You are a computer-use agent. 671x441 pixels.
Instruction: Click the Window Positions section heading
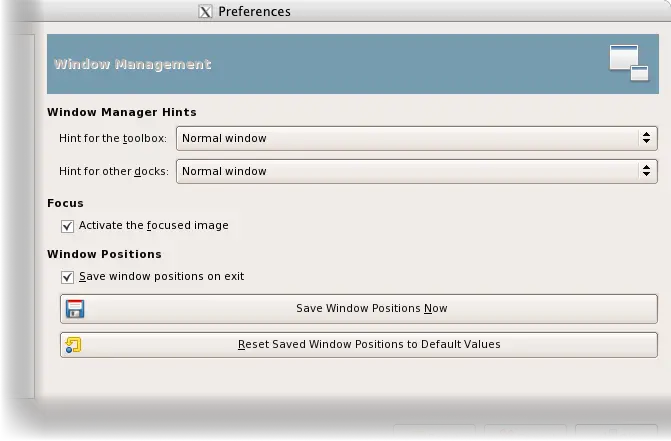click(x=104, y=254)
